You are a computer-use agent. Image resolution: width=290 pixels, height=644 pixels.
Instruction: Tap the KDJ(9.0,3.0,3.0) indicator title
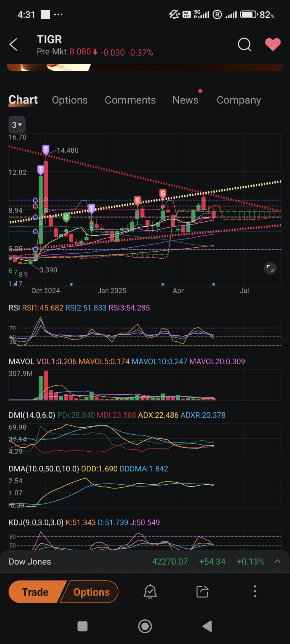pyautogui.click(x=36, y=522)
